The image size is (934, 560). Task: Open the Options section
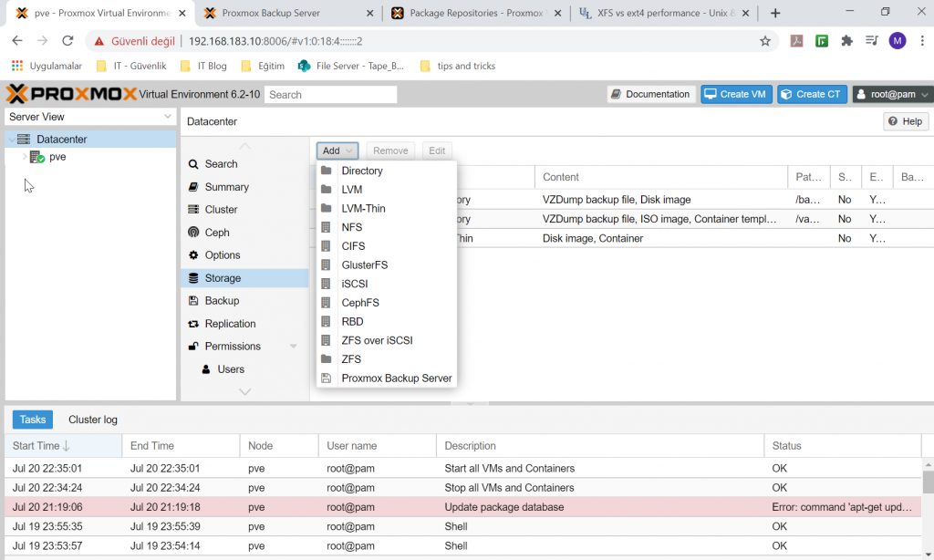tap(244, 255)
